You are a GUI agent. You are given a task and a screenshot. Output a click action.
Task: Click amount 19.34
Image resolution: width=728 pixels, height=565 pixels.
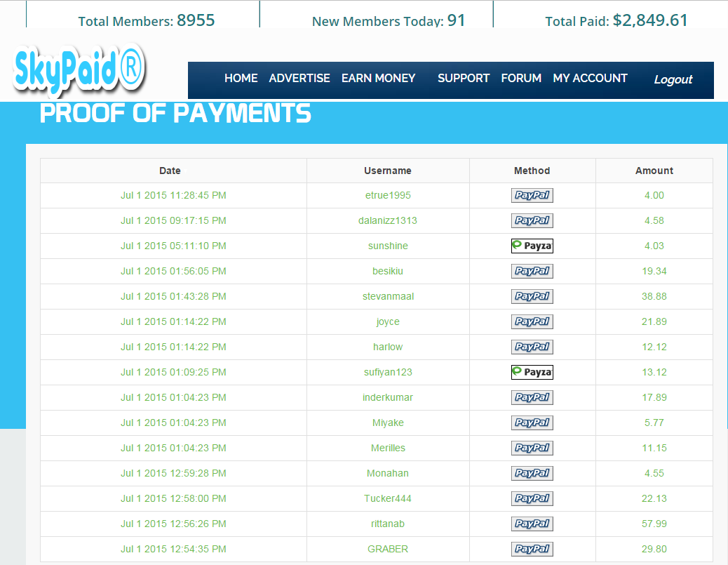pyautogui.click(x=654, y=271)
